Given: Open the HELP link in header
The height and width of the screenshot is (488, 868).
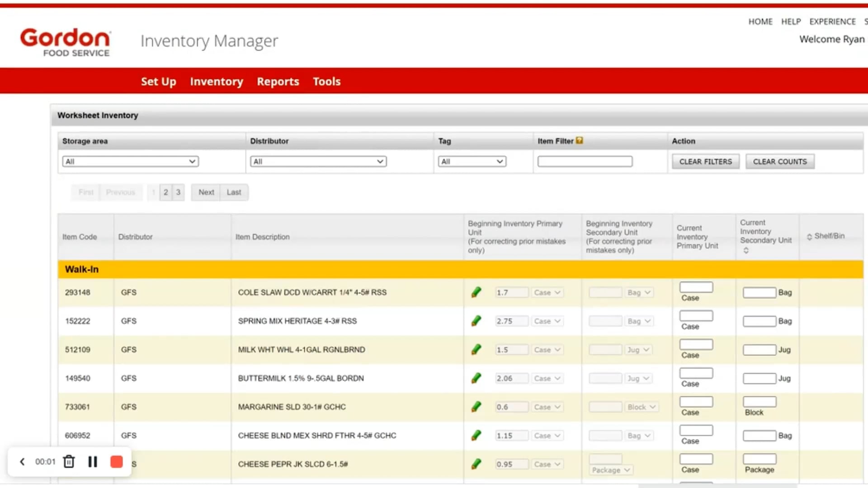Looking at the screenshot, I should click(791, 22).
